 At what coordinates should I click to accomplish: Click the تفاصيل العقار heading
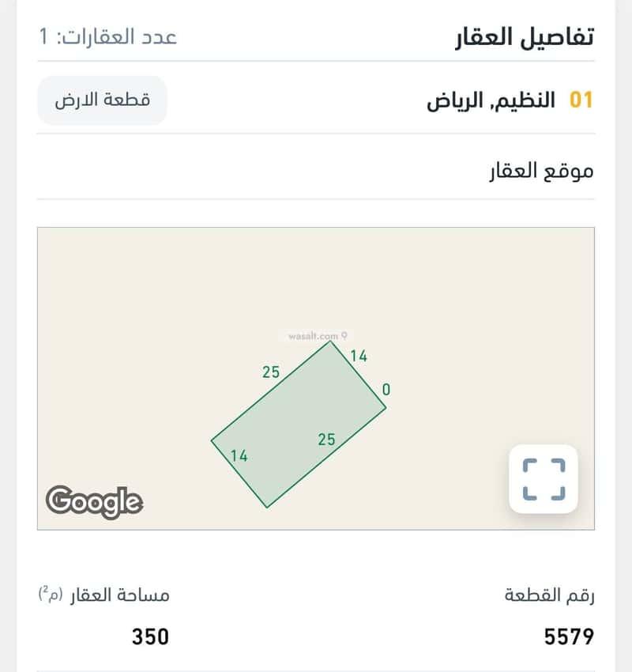[525, 36]
